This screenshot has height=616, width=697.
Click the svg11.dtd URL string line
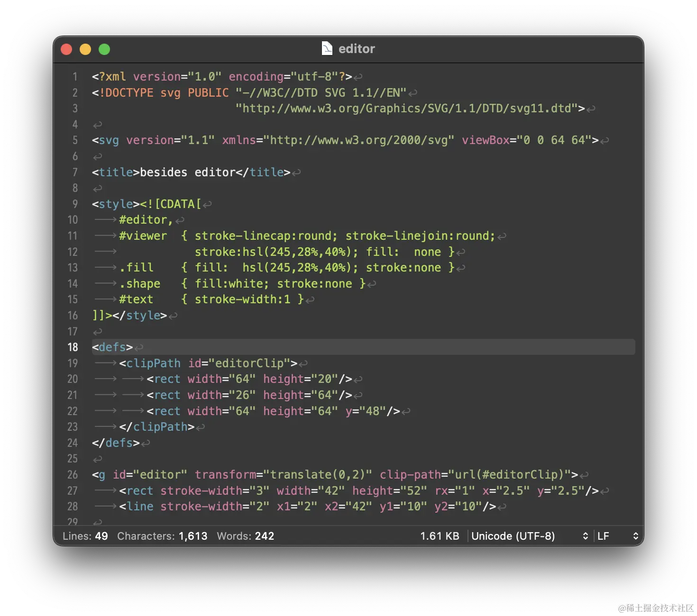[x=415, y=109]
